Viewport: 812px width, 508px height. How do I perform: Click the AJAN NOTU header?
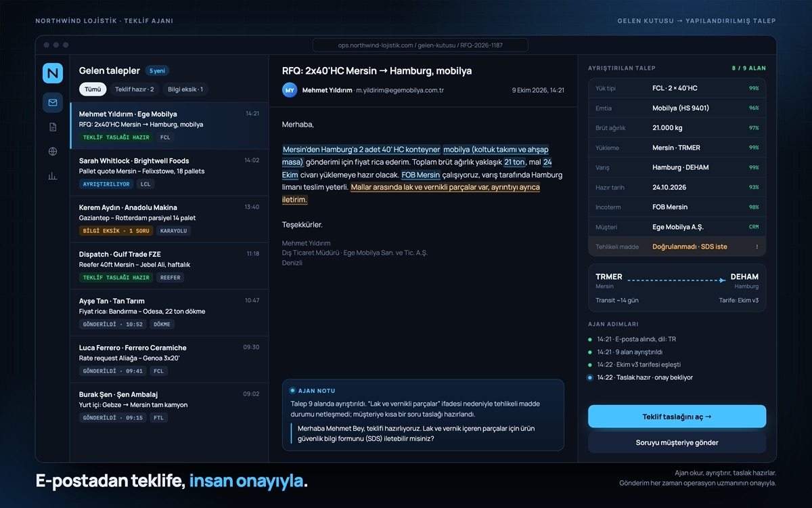click(317, 391)
